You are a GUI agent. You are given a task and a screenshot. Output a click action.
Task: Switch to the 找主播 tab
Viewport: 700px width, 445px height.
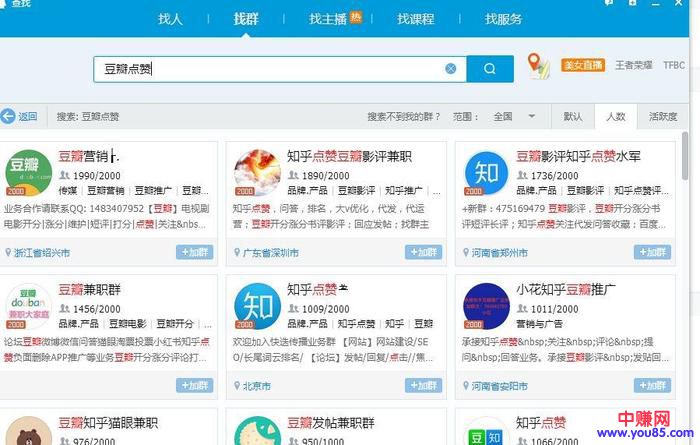pos(327,19)
